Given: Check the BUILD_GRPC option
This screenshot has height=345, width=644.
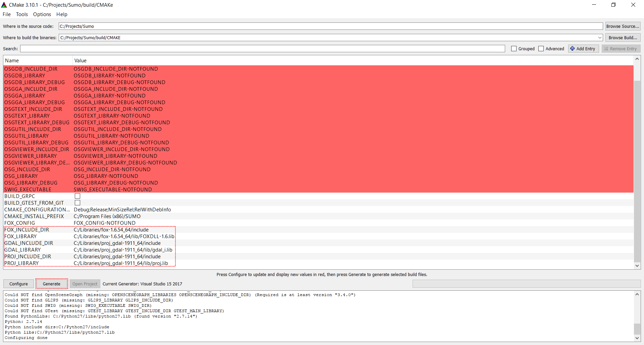Looking at the screenshot, I should (x=77, y=196).
